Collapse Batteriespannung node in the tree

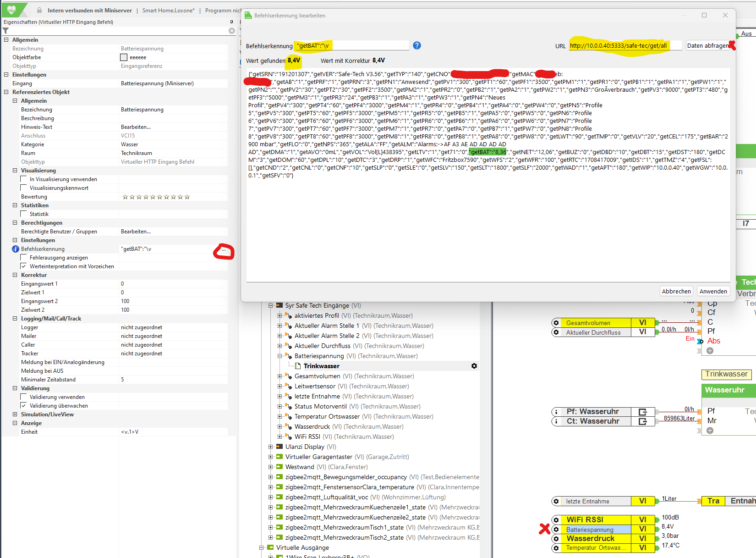[279, 356]
